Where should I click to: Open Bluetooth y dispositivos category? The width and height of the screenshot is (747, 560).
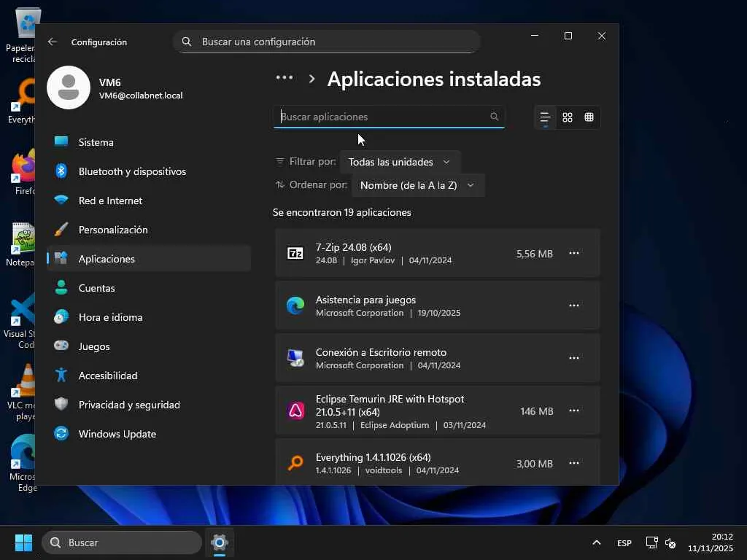(149, 171)
